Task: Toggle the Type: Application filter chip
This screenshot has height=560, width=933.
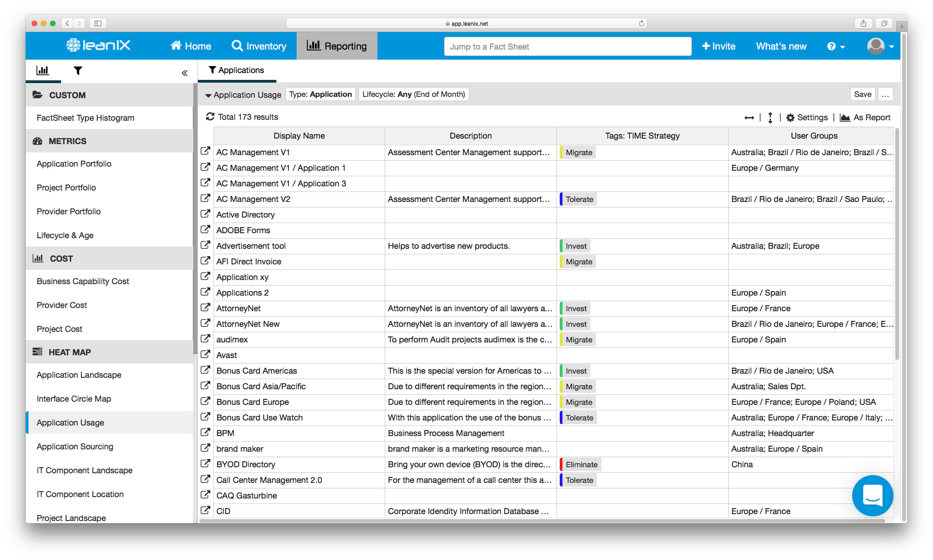Action: click(320, 94)
